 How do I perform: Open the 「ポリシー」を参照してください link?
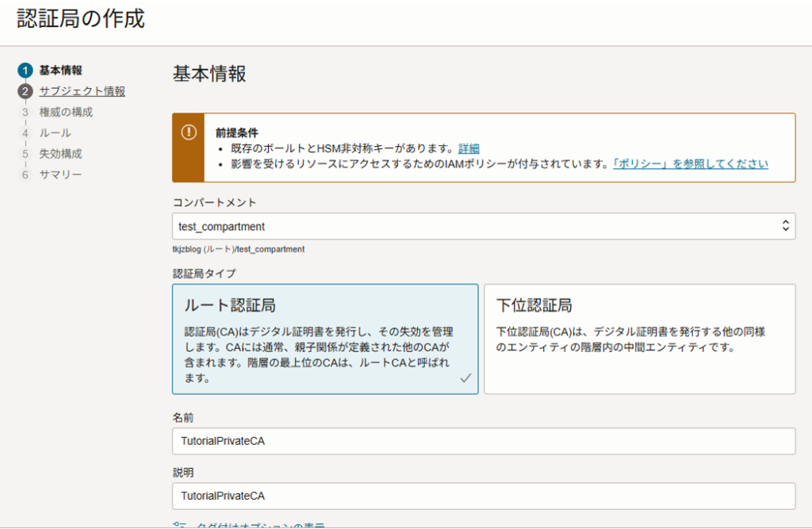tap(690, 164)
